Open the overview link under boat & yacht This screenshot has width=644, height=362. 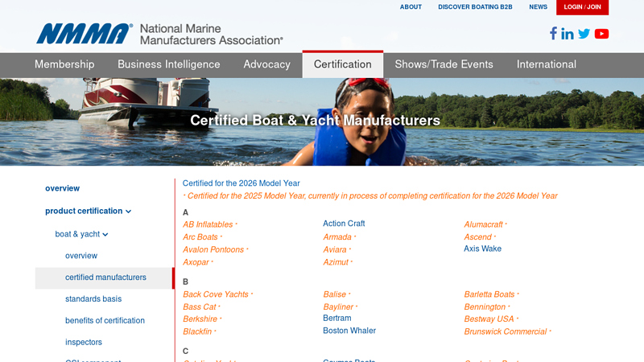coord(81,256)
